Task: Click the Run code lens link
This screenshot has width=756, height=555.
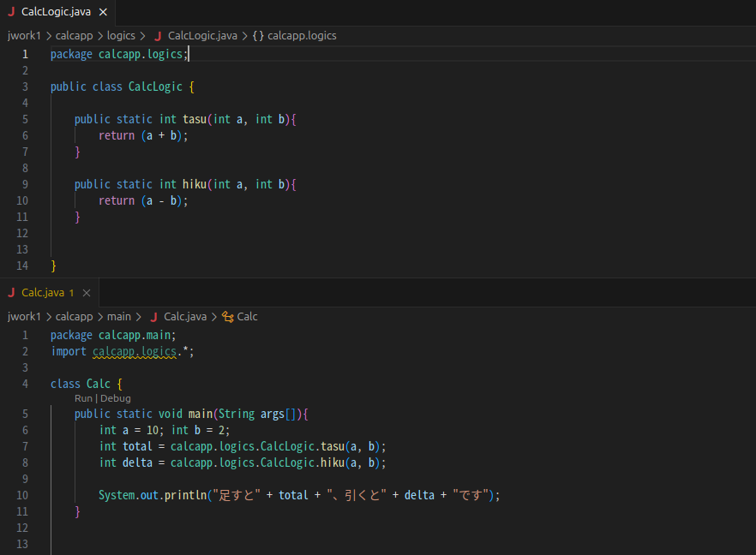Action: [83, 398]
